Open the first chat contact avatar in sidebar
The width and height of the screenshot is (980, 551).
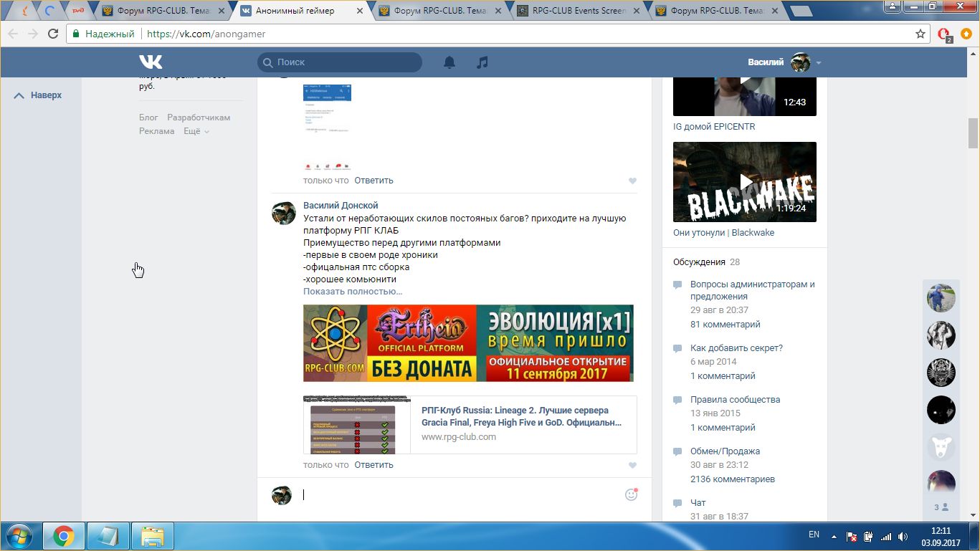941,297
